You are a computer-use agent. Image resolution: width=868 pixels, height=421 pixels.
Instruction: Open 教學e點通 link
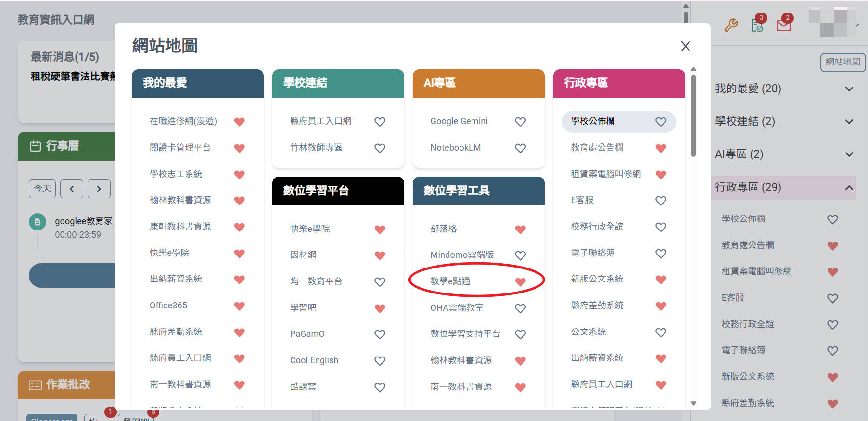pyautogui.click(x=450, y=281)
